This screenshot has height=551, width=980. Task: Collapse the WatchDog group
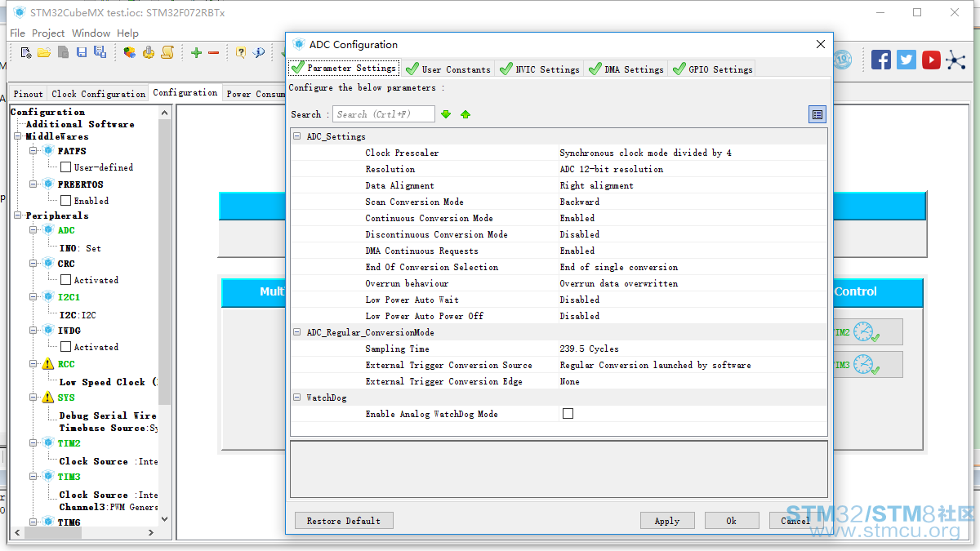coord(297,398)
